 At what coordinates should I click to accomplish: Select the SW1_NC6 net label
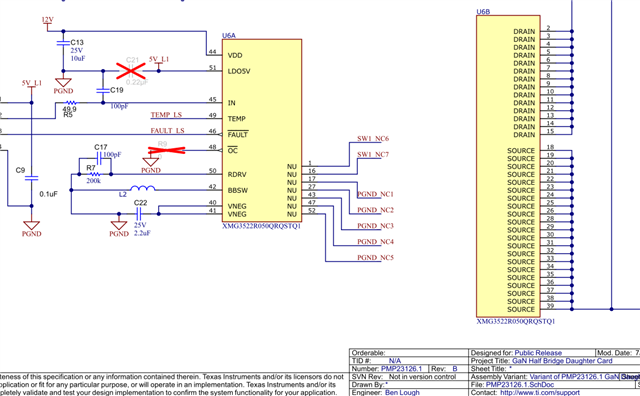373,138
